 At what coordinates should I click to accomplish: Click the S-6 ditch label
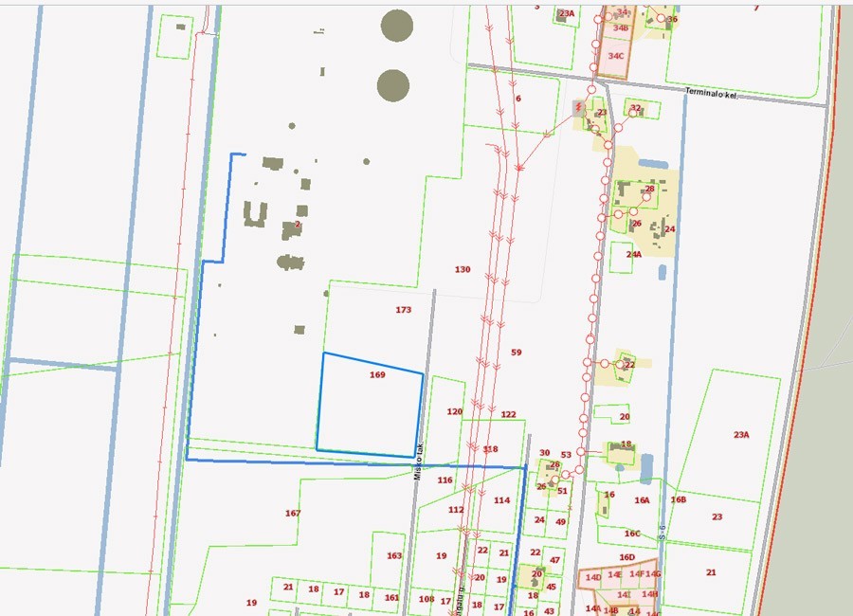[664, 534]
